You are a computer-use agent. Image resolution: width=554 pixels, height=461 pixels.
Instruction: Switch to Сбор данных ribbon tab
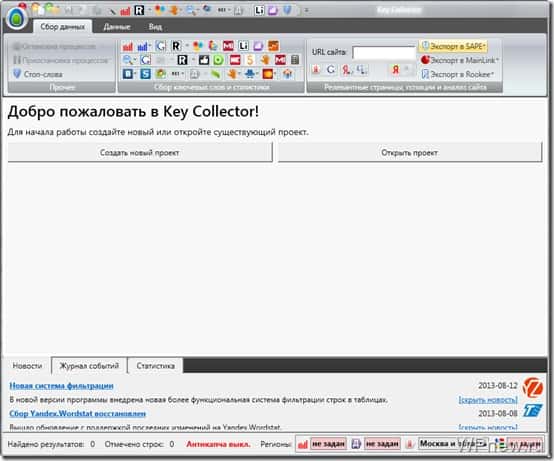[x=63, y=26]
